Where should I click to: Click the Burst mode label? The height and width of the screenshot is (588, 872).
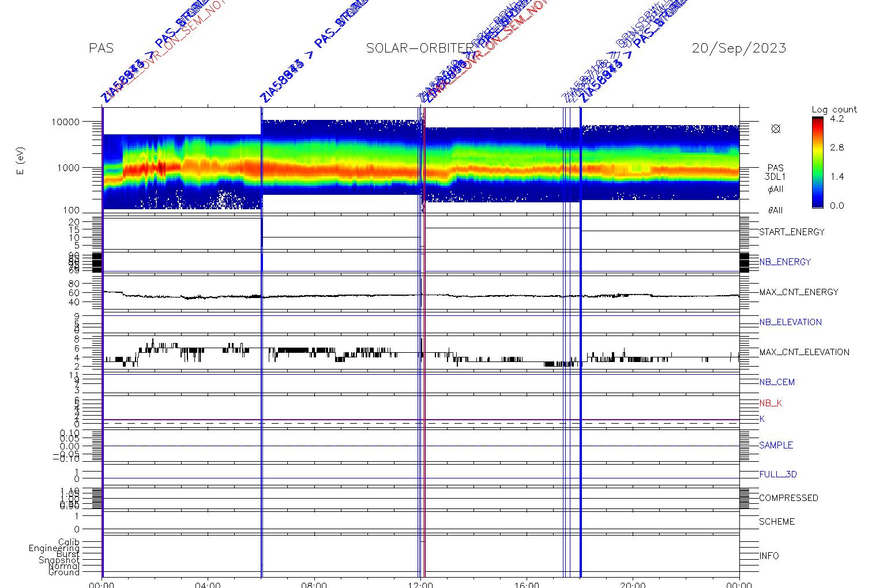point(68,554)
